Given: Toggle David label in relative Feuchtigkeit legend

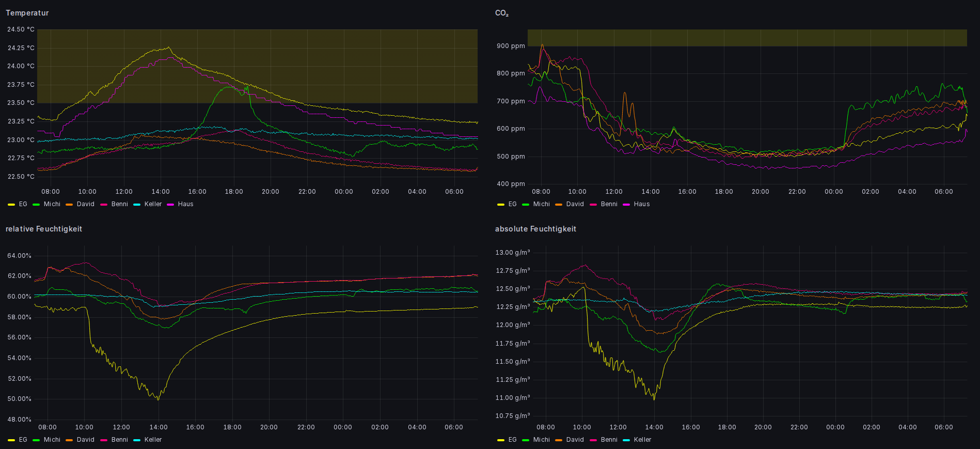Looking at the screenshot, I should point(85,440).
